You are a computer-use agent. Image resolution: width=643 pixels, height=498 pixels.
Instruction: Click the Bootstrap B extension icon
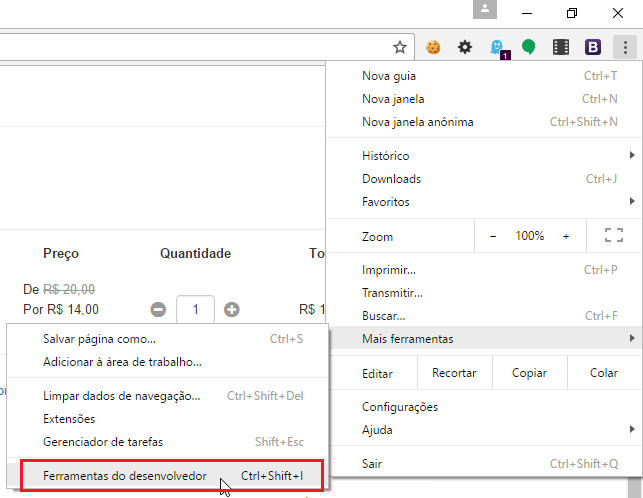click(x=592, y=46)
